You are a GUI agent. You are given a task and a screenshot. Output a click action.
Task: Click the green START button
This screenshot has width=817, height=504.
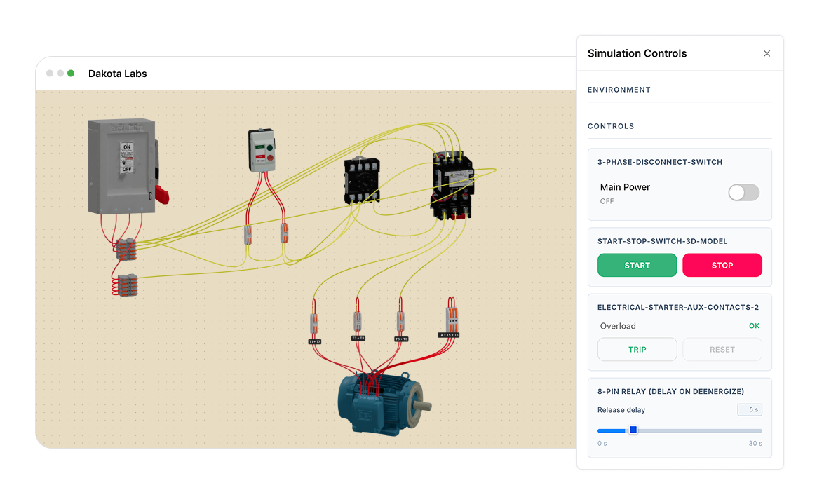[x=637, y=265]
